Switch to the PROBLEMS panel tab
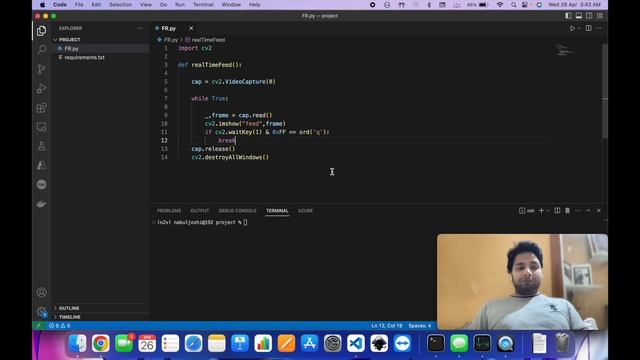This screenshot has height=360, width=640. click(169, 211)
